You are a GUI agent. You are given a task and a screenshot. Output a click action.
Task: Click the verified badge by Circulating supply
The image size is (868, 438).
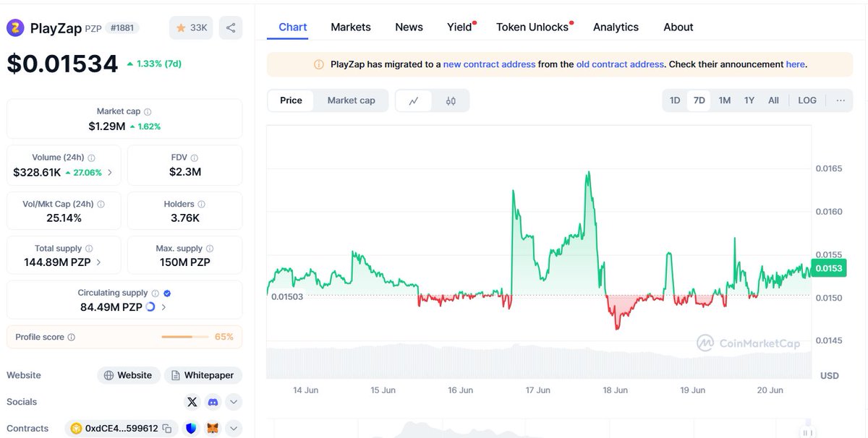pos(167,293)
